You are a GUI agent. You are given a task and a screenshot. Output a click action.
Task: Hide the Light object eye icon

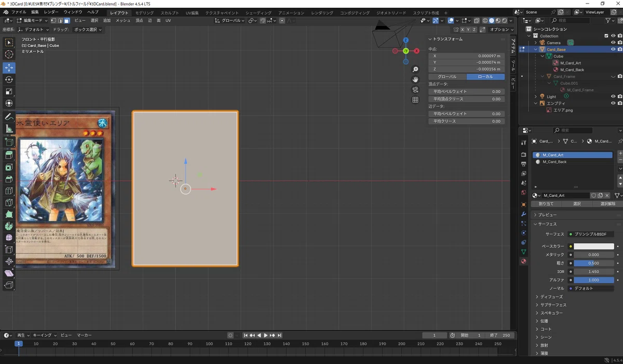pyautogui.click(x=613, y=96)
